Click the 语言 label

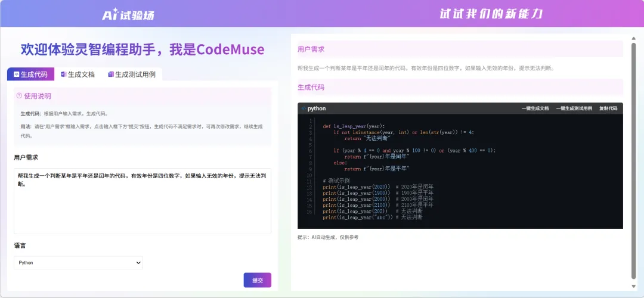pos(20,246)
